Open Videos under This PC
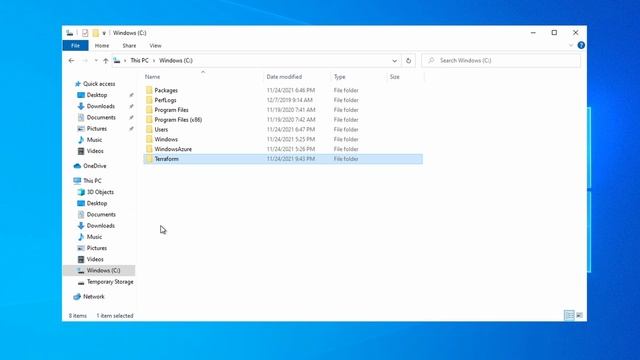640x360 pixels. [95, 259]
